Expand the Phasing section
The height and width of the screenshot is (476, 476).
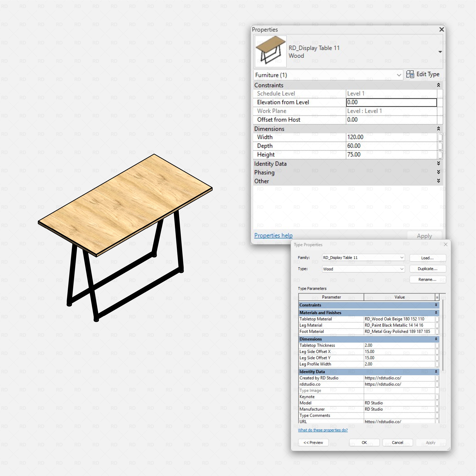pyautogui.click(x=439, y=172)
